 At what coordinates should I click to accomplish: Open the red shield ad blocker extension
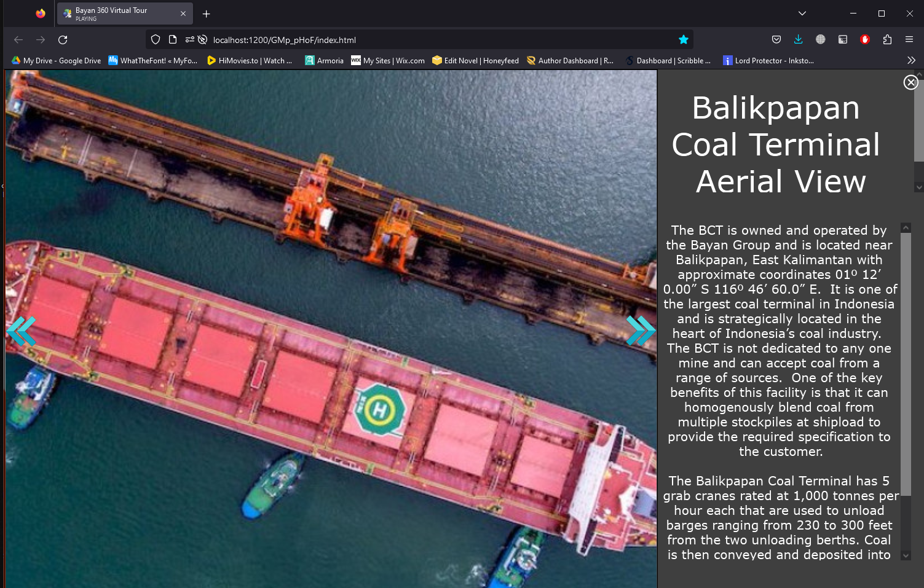865,40
